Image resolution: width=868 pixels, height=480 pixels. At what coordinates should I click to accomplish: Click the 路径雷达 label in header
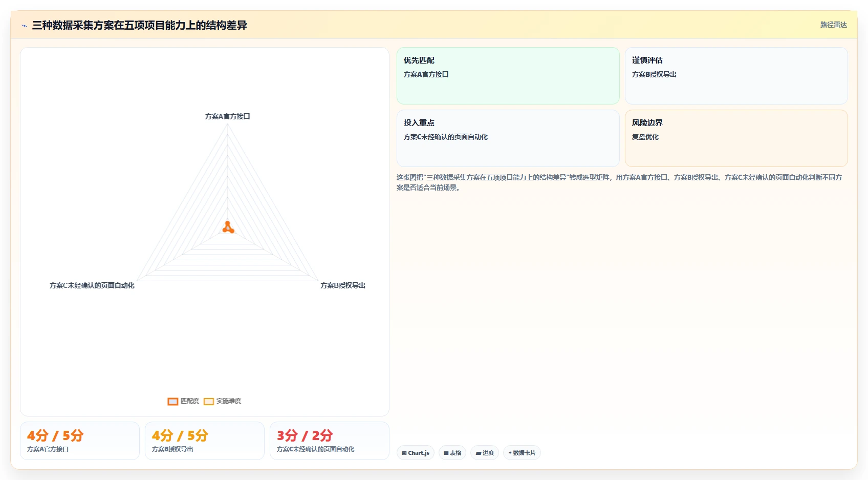tap(833, 25)
